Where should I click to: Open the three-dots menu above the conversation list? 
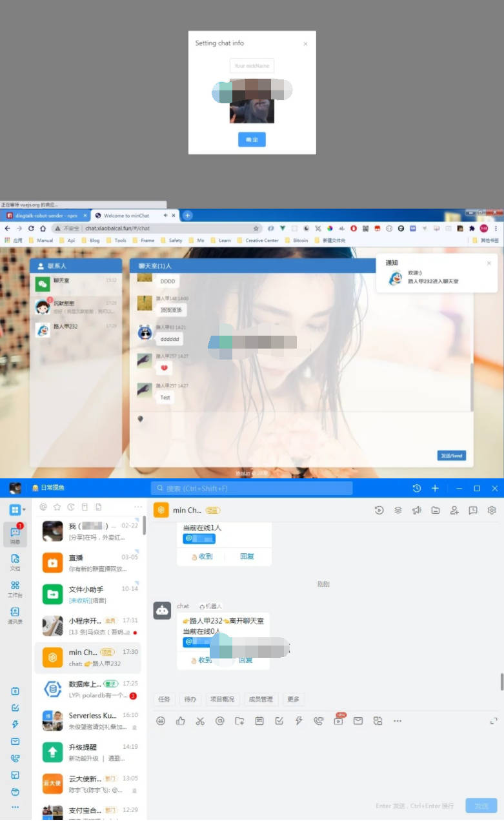coord(137,507)
